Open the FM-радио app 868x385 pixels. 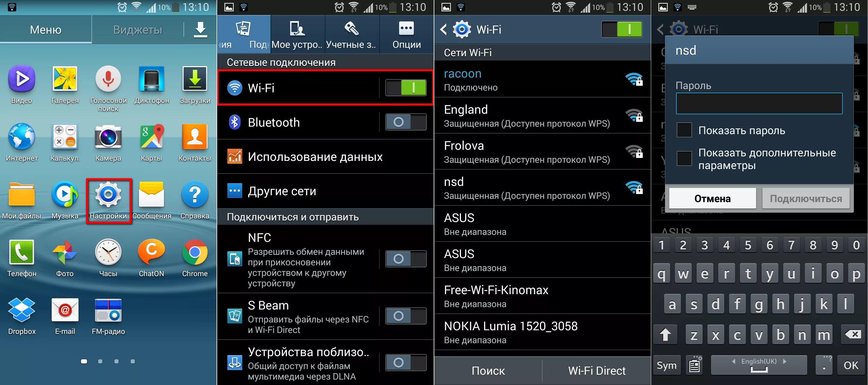[109, 313]
